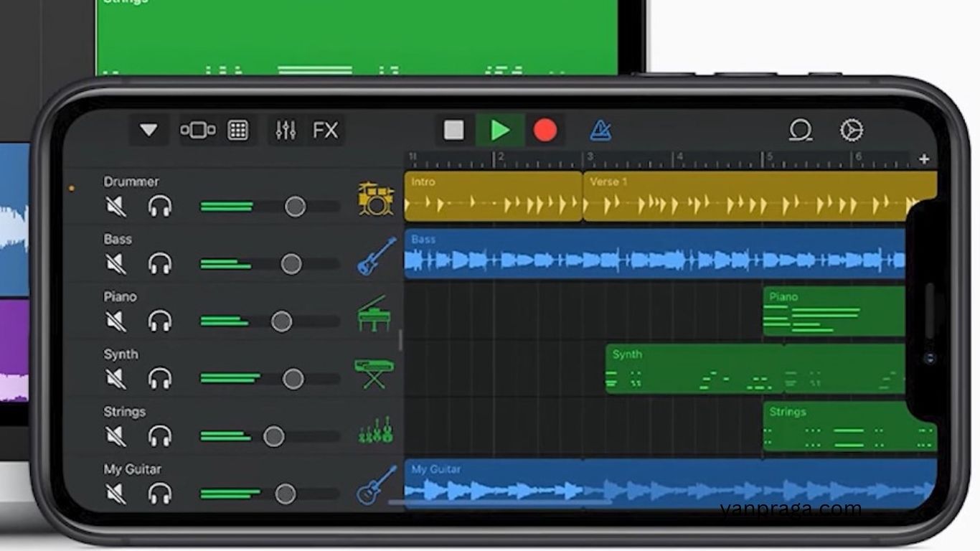Image resolution: width=980 pixels, height=551 pixels.
Task: Select the Drummer track name label
Action: click(131, 182)
